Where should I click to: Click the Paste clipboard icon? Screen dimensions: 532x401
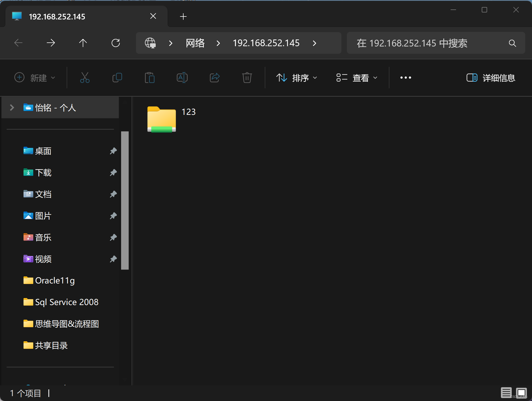tap(149, 78)
